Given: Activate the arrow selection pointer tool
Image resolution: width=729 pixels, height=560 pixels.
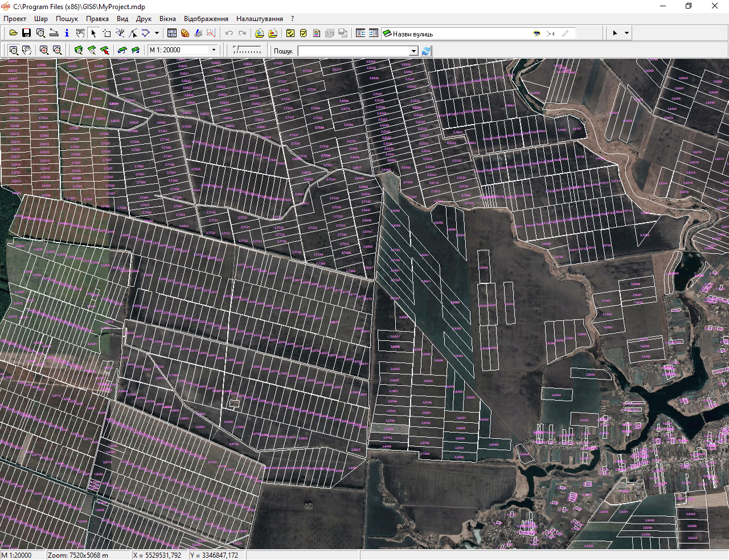Looking at the screenshot, I should [x=93, y=33].
